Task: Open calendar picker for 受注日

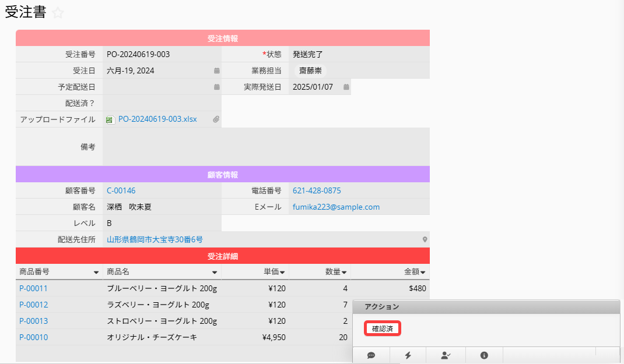Action: (x=216, y=71)
